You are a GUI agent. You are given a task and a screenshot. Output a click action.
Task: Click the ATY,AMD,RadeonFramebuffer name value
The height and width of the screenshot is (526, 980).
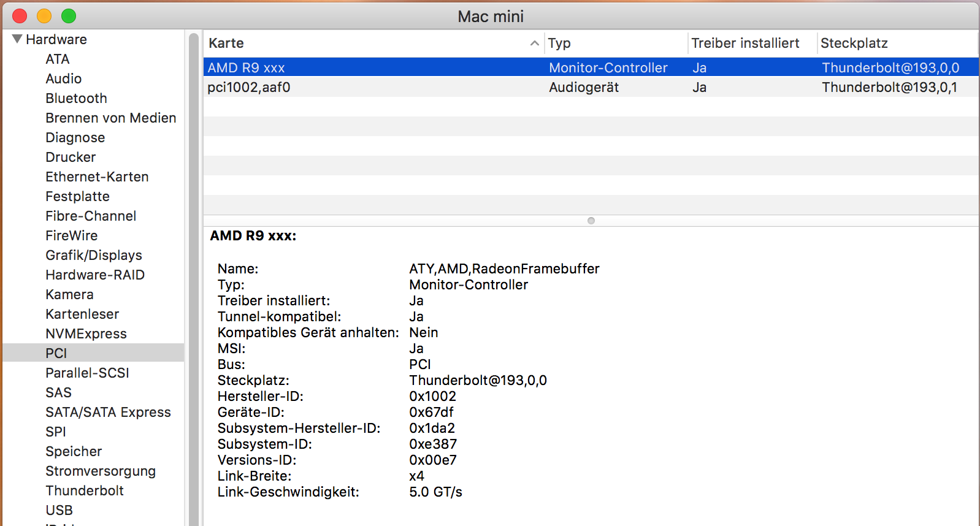504,269
